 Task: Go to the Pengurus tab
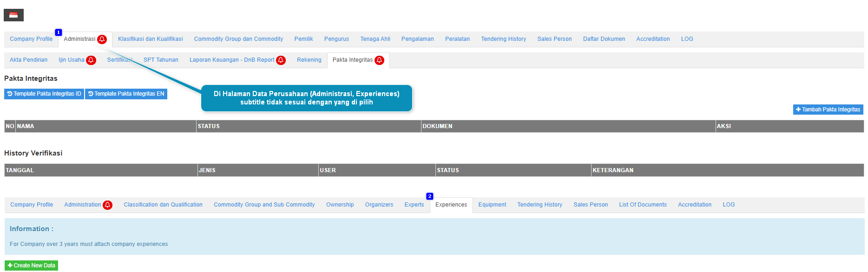(x=336, y=39)
